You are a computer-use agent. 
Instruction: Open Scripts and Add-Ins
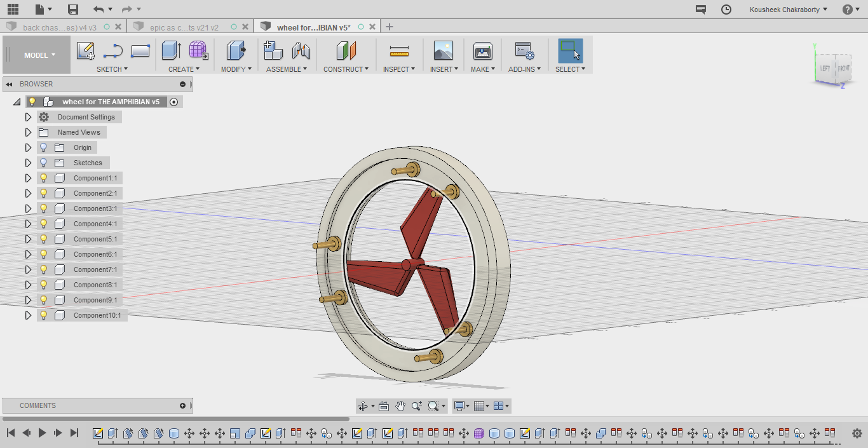524,51
